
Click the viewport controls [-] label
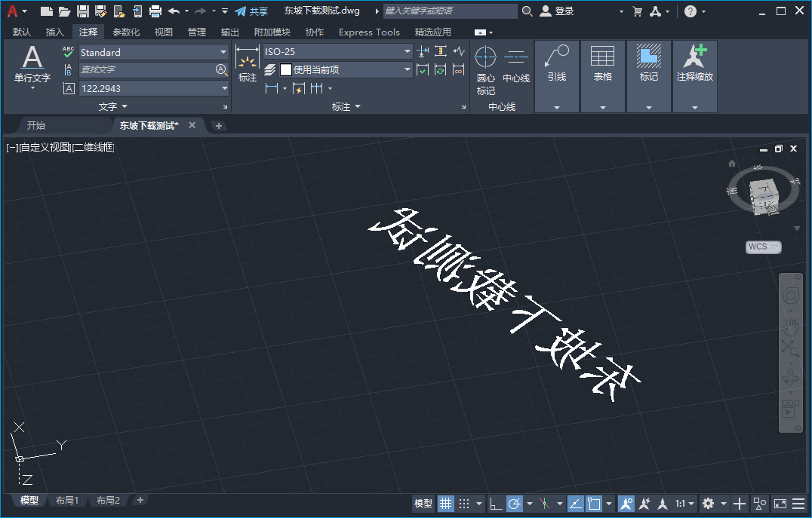pos(12,148)
